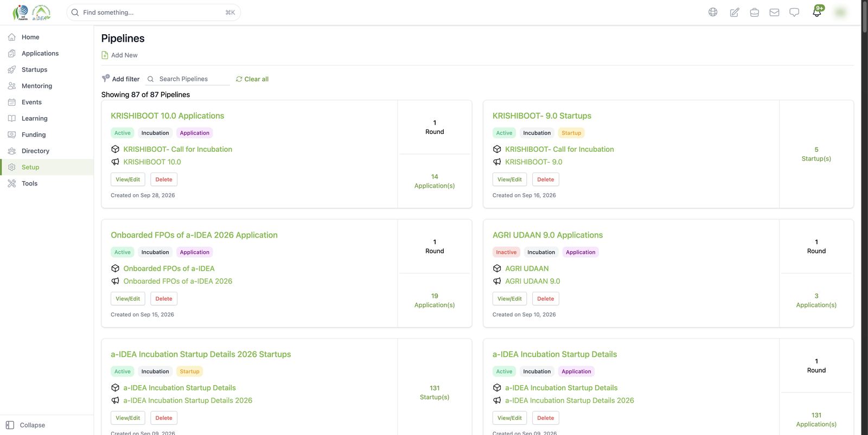
Task: Open Tools in the sidebar
Action: [x=47, y=183]
